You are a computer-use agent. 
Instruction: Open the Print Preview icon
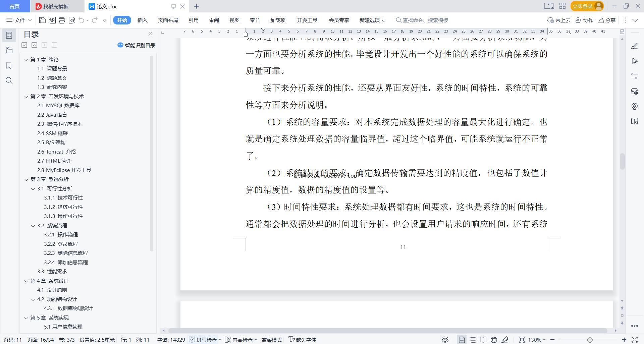point(71,20)
